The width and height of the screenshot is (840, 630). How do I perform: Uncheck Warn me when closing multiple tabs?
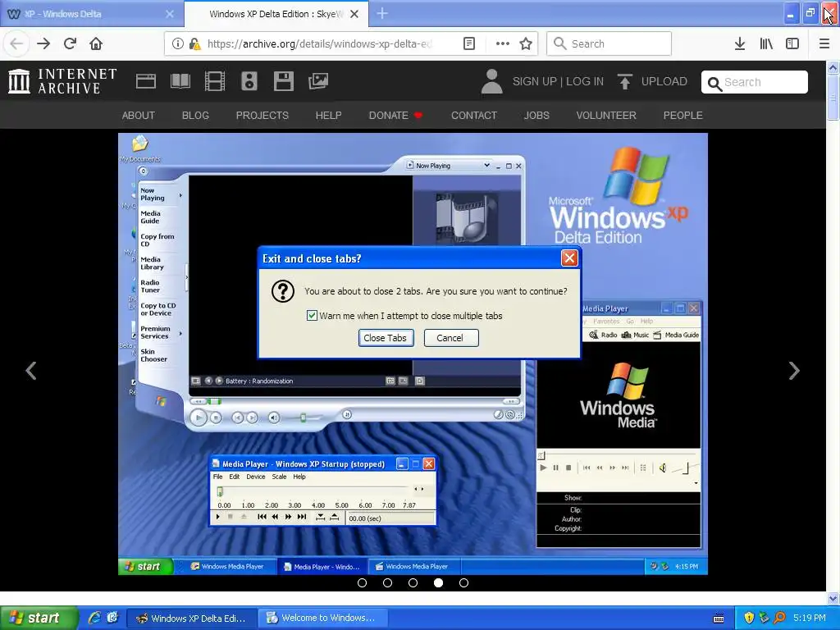point(312,316)
